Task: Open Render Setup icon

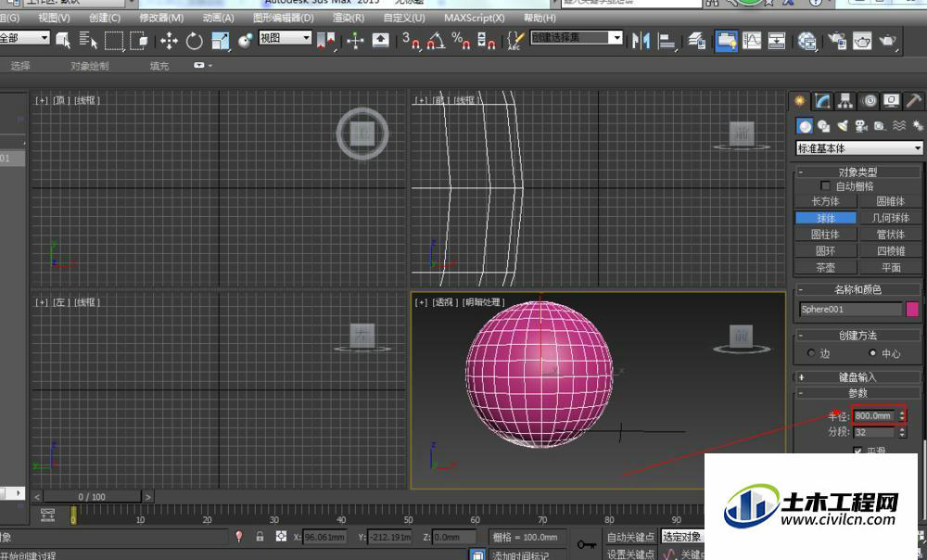Action: (836, 41)
